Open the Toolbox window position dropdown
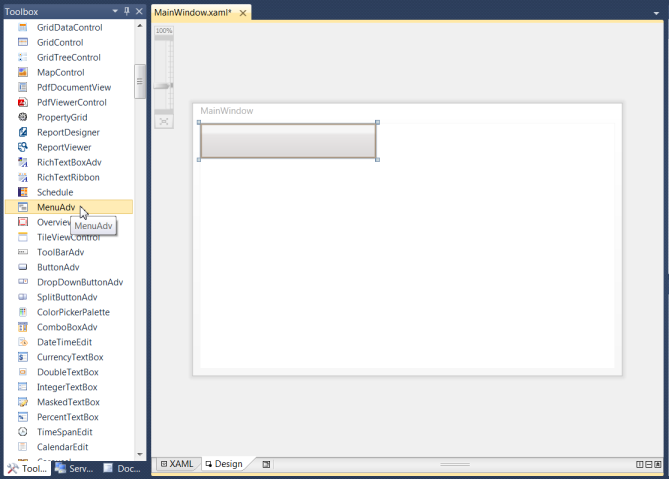This screenshot has width=669, height=479. pyautogui.click(x=114, y=11)
